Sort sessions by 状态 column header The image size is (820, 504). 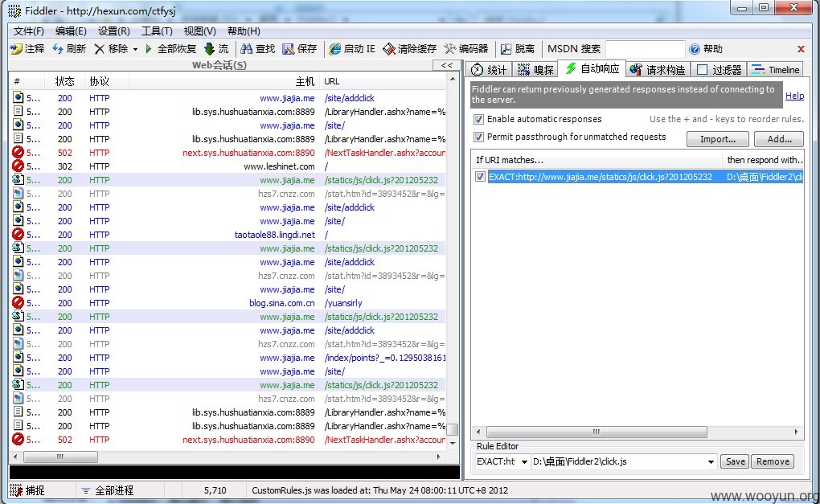tap(65, 81)
